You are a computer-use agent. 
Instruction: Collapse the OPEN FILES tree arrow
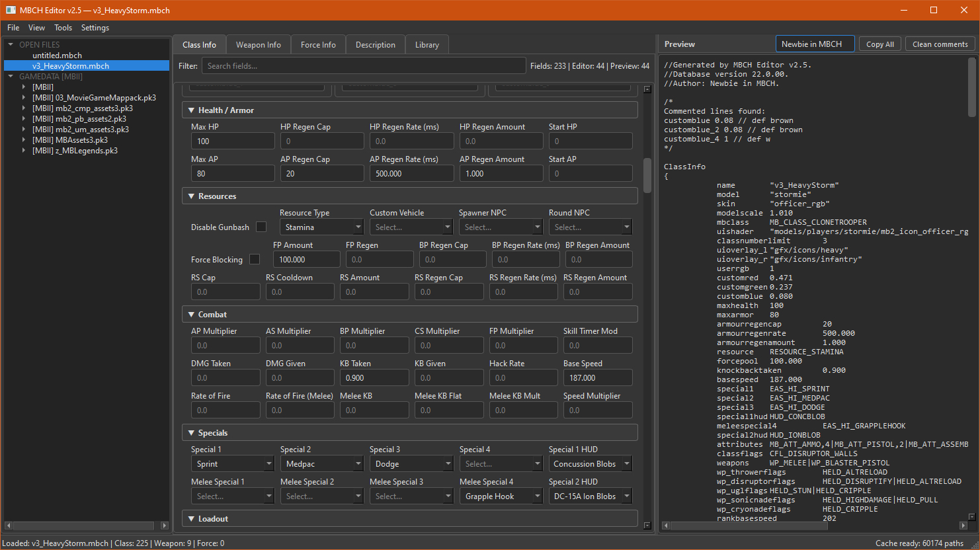11,45
